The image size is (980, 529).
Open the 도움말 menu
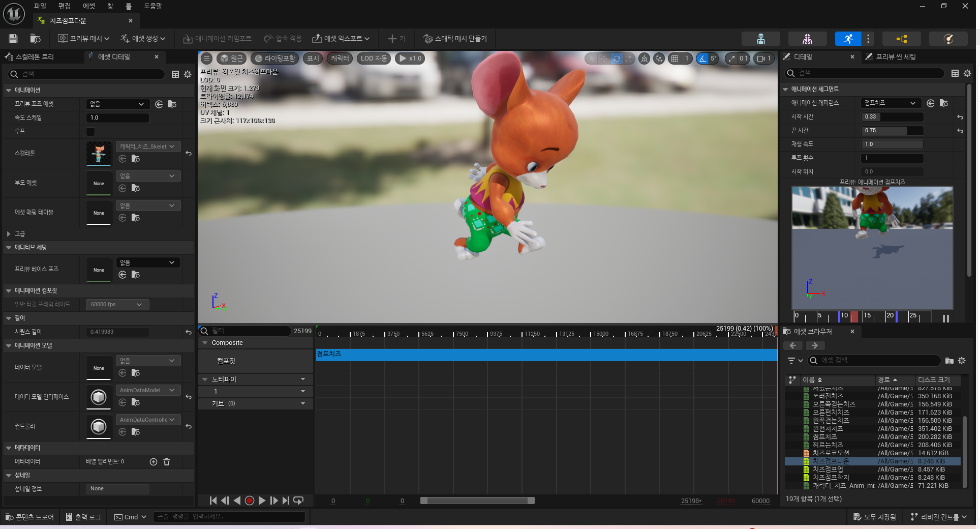152,6
